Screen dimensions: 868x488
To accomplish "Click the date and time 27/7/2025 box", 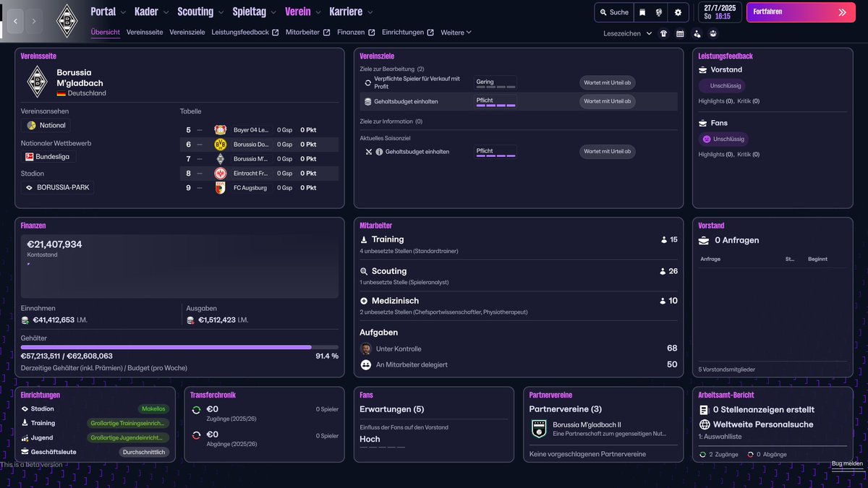I will (x=720, y=12).
